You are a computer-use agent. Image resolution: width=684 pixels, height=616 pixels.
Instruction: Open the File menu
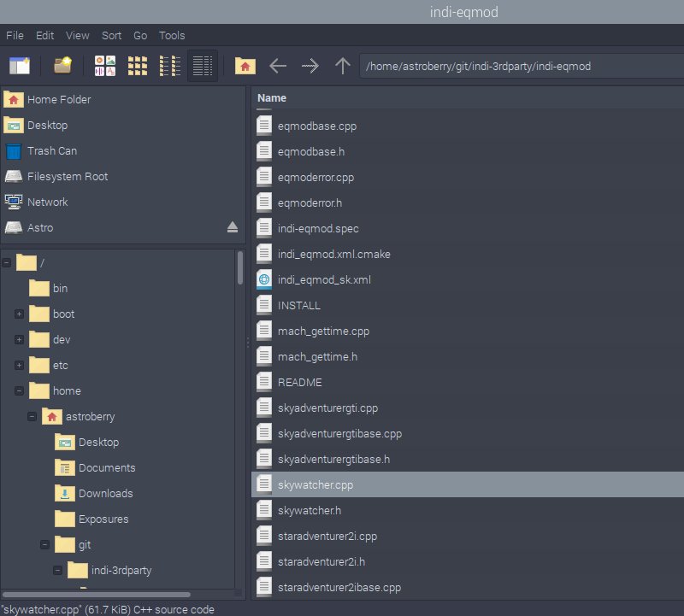[15, 35]
